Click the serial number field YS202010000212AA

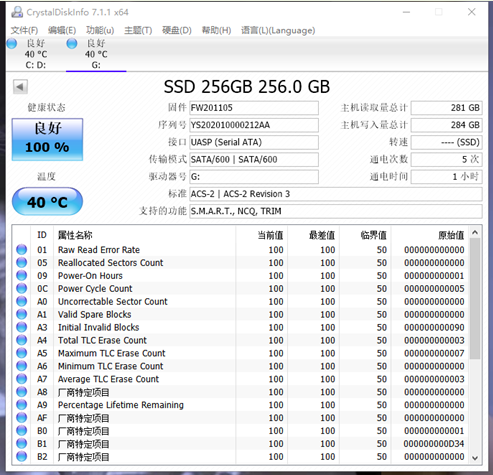(254, 125)
